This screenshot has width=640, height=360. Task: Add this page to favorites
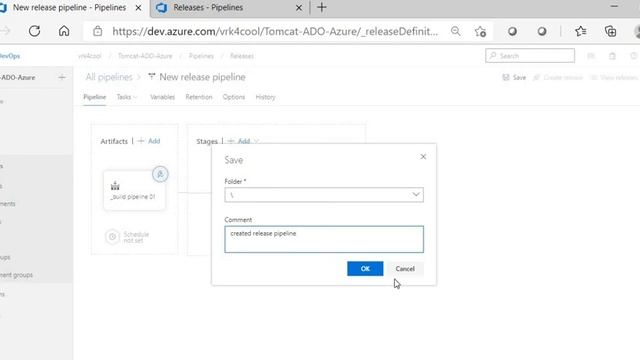[x=480, y=31]
